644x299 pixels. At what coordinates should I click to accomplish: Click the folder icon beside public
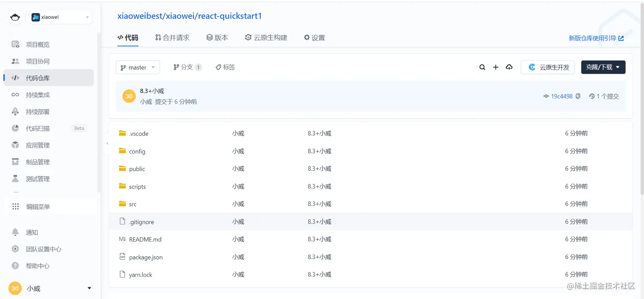[122, 168]
